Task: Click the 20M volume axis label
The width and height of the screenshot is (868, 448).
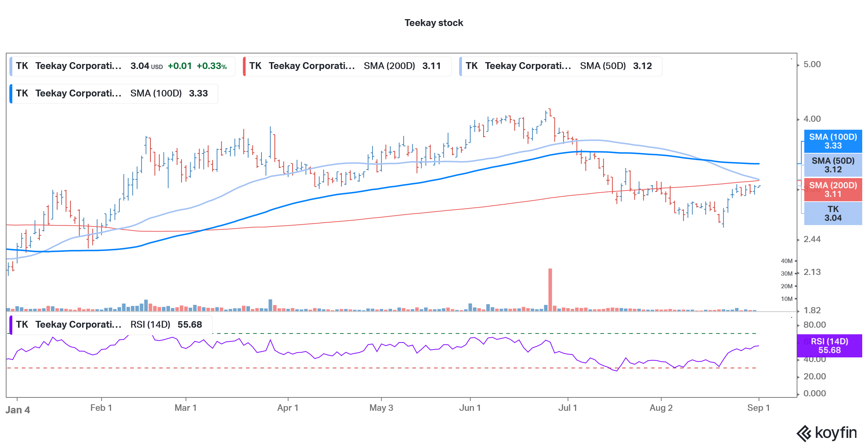Action: coord(787,286)
